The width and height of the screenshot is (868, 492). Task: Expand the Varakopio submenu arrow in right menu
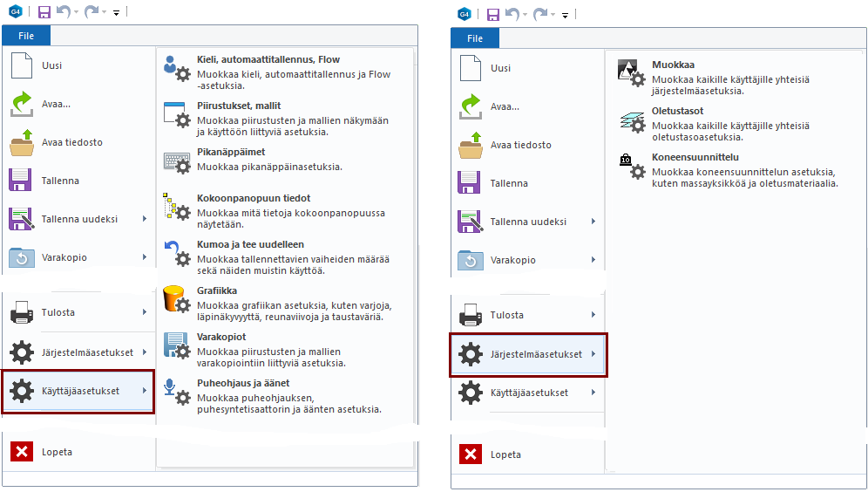(x=593, y=260)
